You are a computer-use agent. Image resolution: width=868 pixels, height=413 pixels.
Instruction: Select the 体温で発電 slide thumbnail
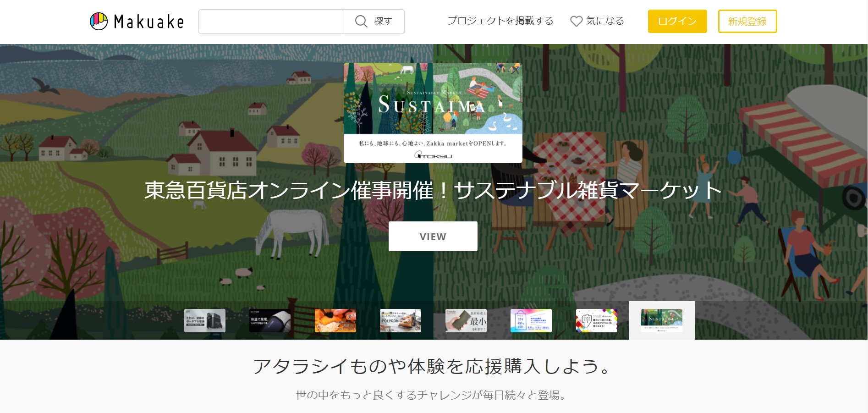point(270,320)
